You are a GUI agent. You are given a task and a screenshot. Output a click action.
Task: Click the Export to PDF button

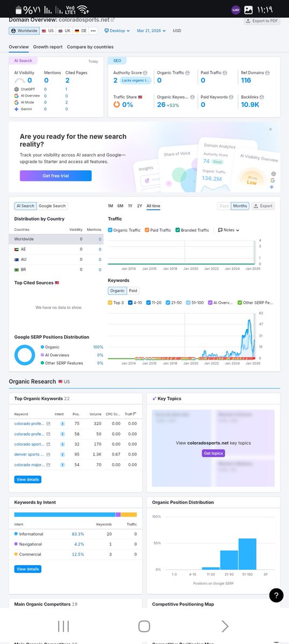point(262,21)
